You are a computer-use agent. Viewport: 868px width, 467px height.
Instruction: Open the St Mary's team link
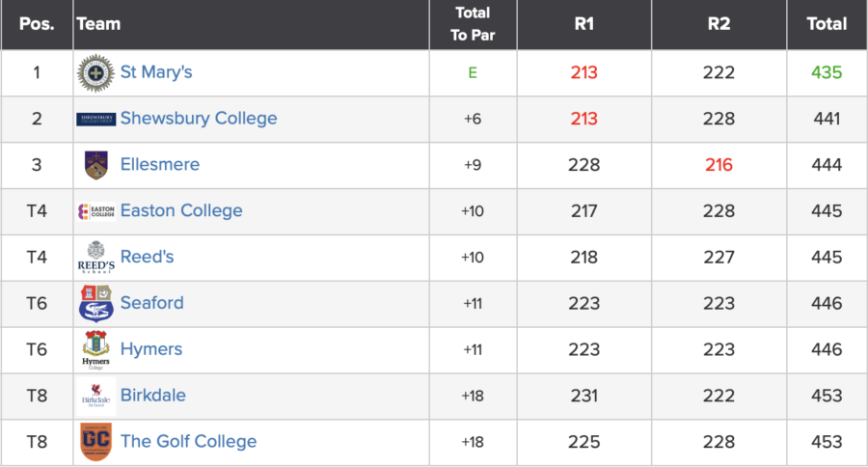156,72
